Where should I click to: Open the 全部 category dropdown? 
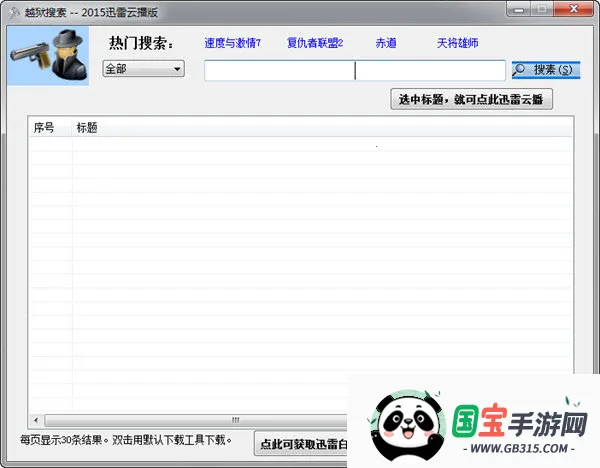point(143,69)
